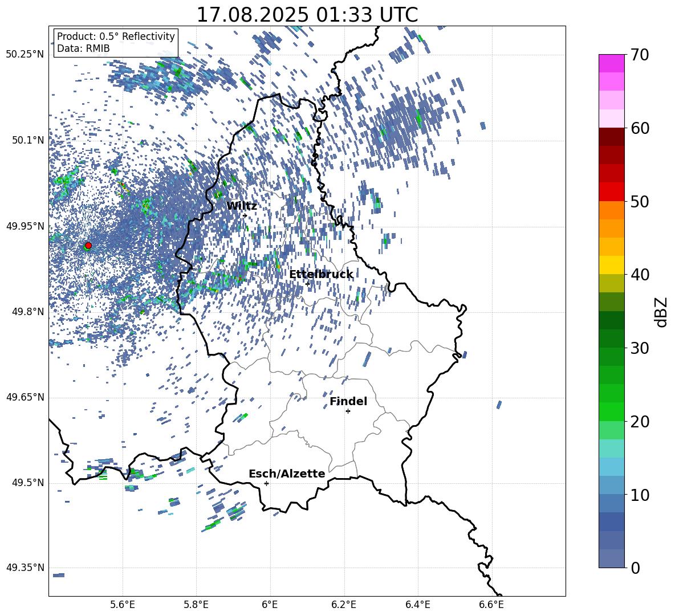Click the Ettelbruck city label
Image resolution: width=675 pixels, height=616 pixels.
[321, 275]
